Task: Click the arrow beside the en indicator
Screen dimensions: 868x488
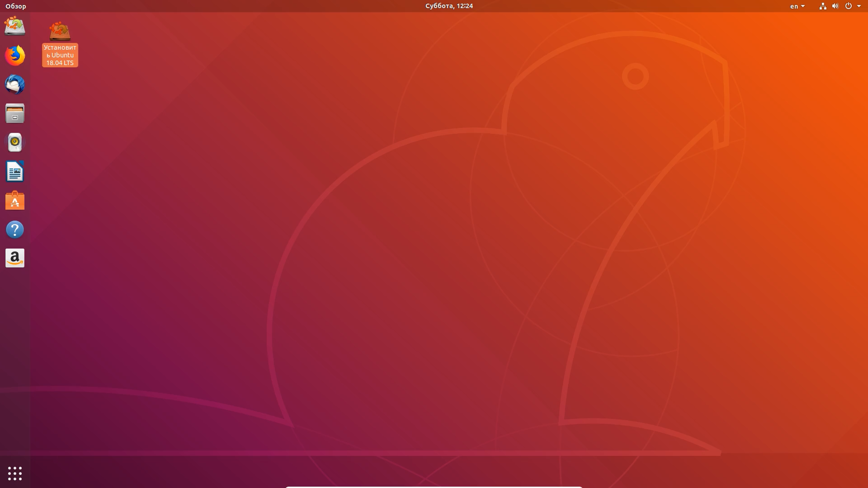Action: 803,6
